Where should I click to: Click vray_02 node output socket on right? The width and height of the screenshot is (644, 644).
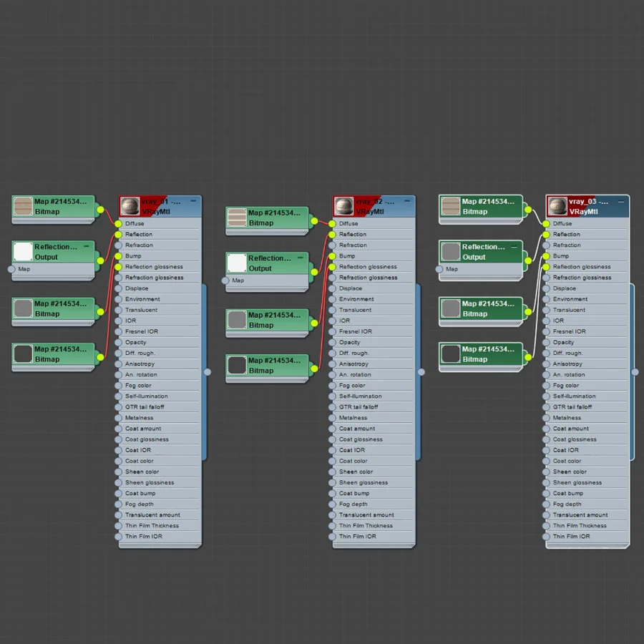click(x=421, y=372)
